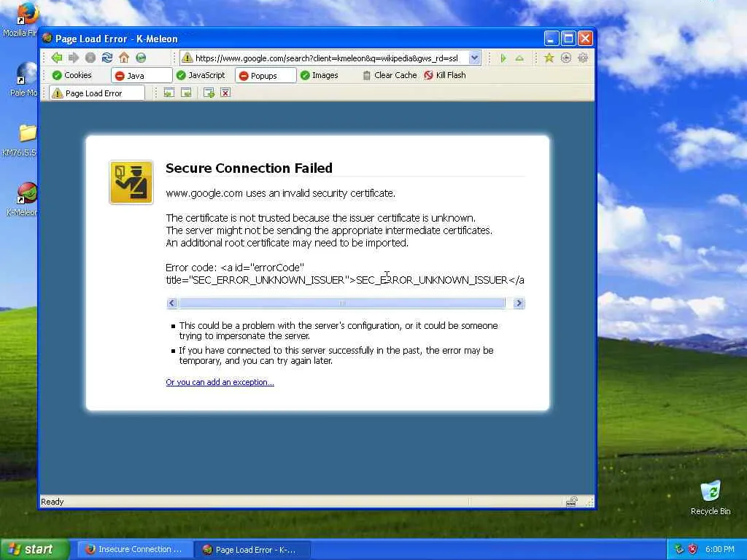This screenshot has width=747, height=560.
Task: Switch to Insecure Connection taskbar window
Action: coord(135,550)
